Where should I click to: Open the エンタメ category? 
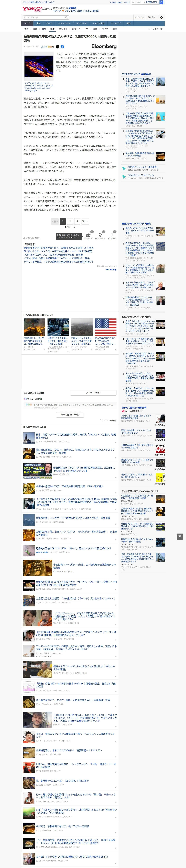63,29
